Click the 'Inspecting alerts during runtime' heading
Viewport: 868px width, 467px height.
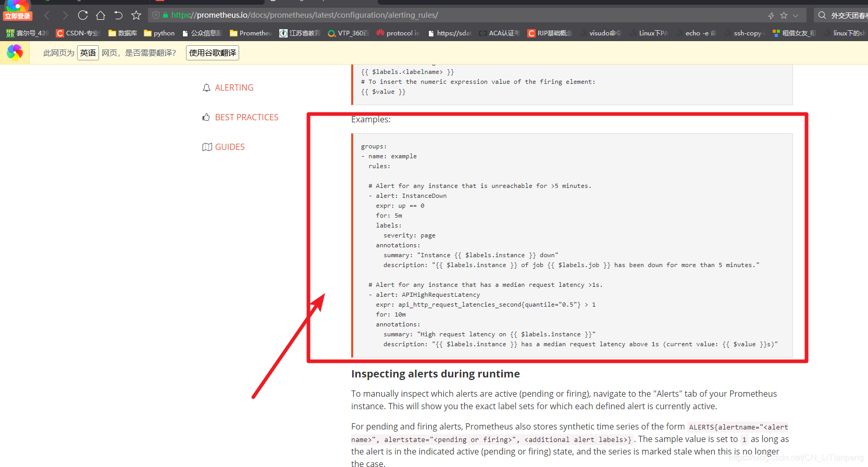click(436, 374)
